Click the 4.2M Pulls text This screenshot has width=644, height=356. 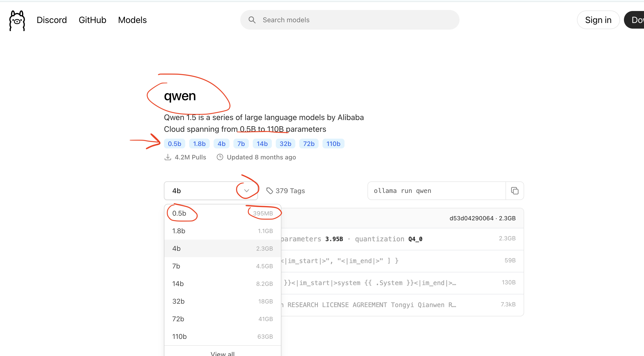pyautogui.click(x=190, y=157)
